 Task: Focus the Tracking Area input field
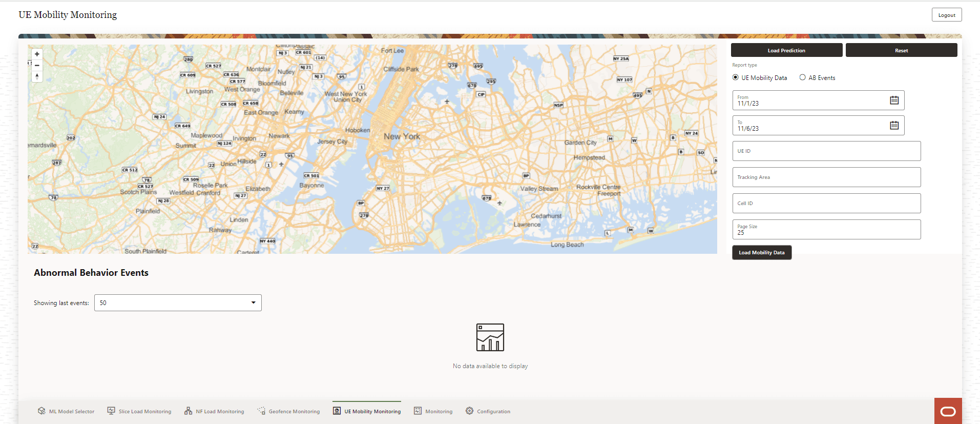pyautogui.click(x=826, y=177)
